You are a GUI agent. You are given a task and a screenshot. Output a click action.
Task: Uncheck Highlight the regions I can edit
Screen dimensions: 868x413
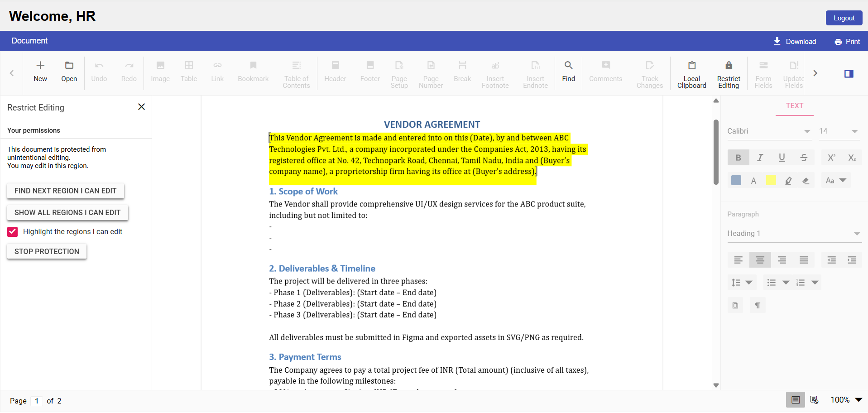point(13,232)
